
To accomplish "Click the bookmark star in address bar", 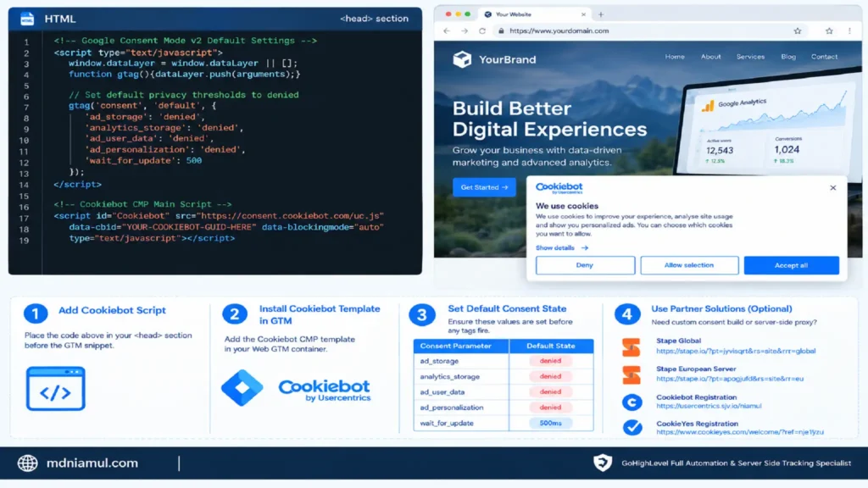I will [797, 31].
